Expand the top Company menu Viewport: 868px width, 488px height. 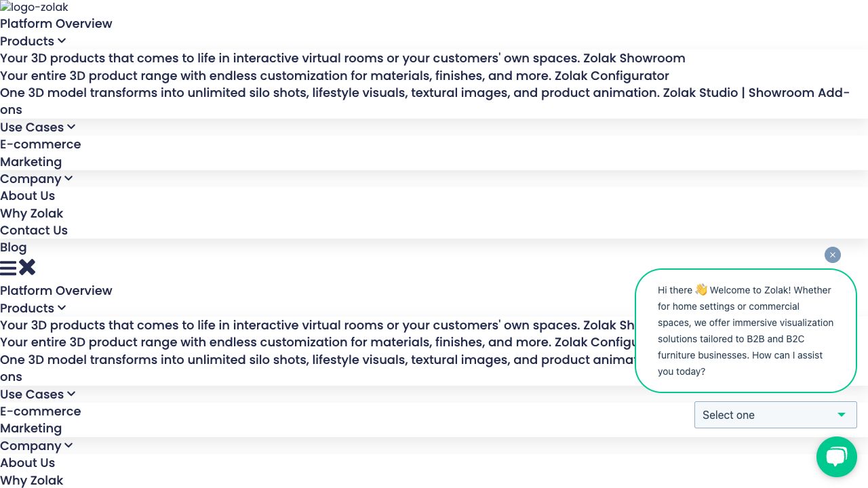(36, 179)
